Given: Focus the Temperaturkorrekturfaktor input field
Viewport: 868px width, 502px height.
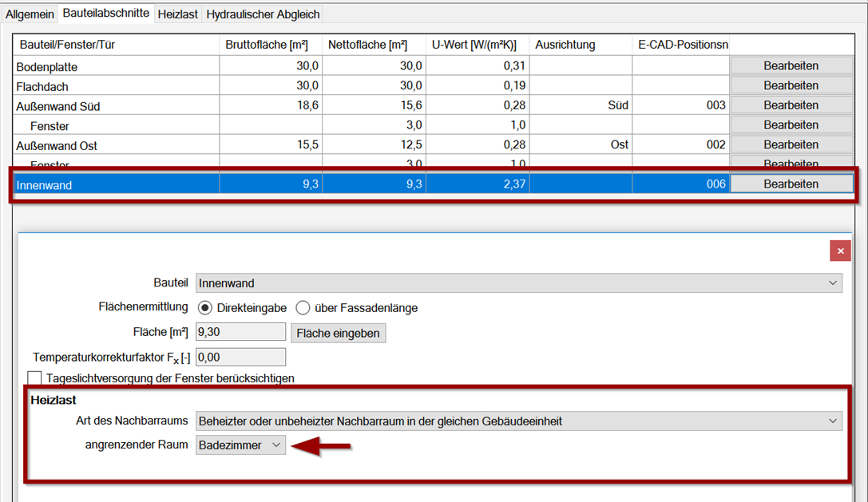Looking at the screenshot, I should (x=240, y=357).
